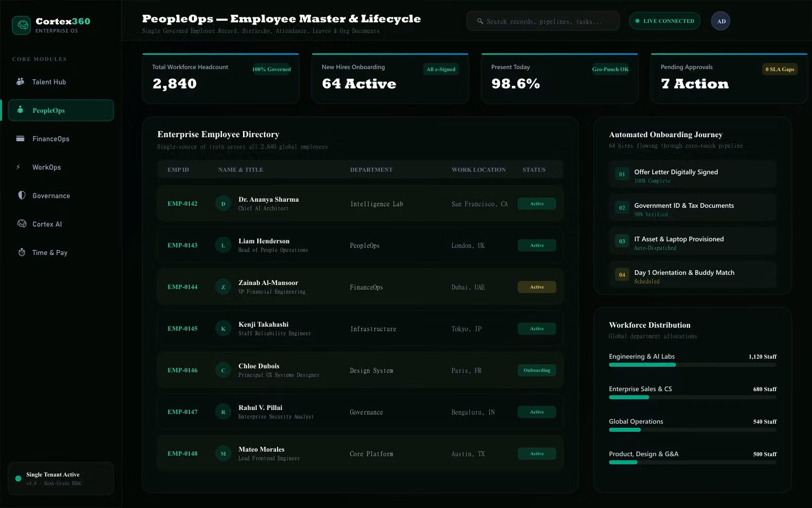The width and height of the screenshot is (812, 508).
Task: Open the Talent Hub module
Action: 61,82
